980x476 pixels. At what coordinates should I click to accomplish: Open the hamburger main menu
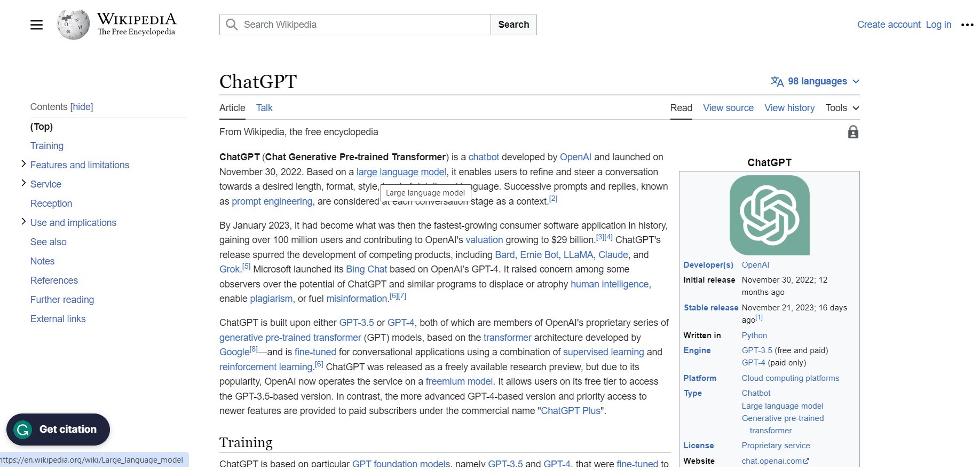point(36,25)
